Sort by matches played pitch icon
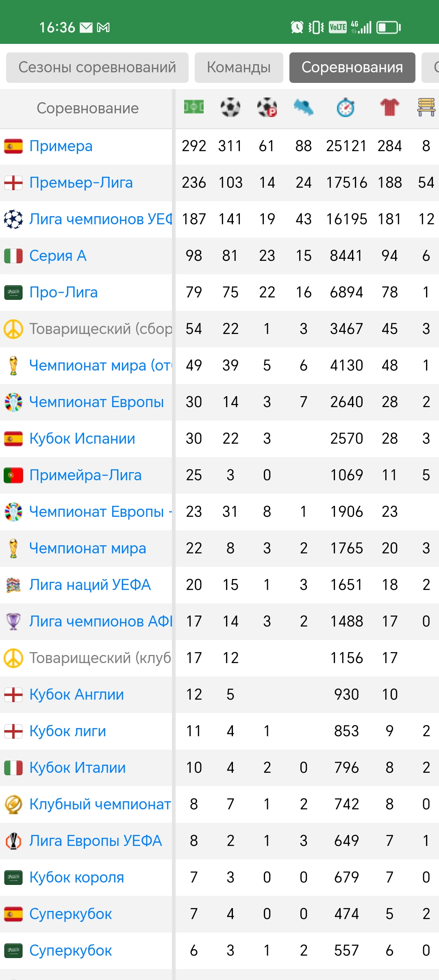439x980 pixels. point(194,107)
